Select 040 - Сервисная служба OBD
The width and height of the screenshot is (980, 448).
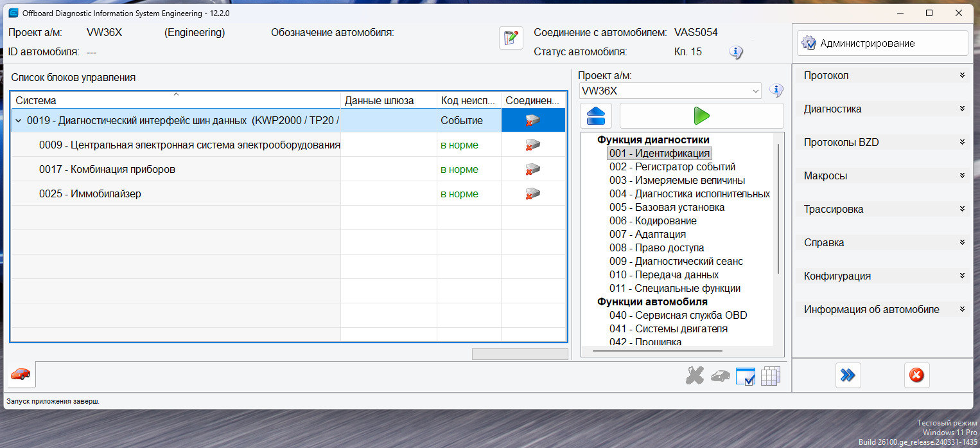(x=678, y=315)
